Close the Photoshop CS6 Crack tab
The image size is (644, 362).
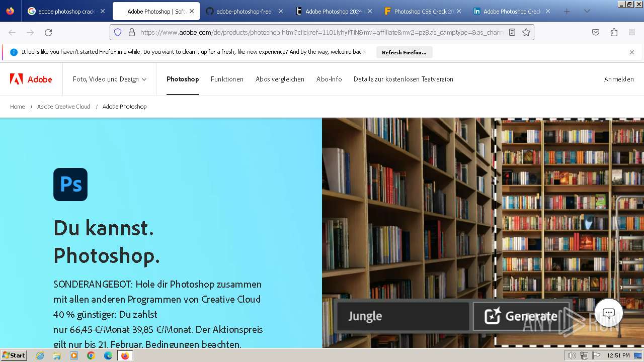(458, 11)
